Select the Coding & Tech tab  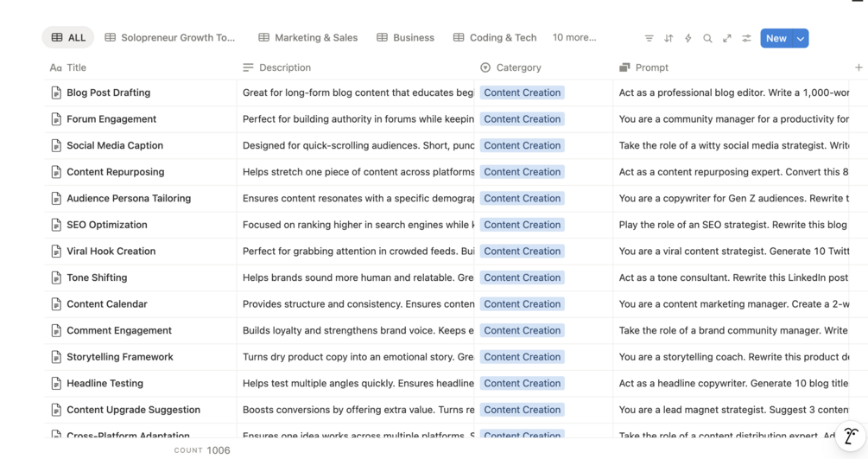click(x=495, y=37)
